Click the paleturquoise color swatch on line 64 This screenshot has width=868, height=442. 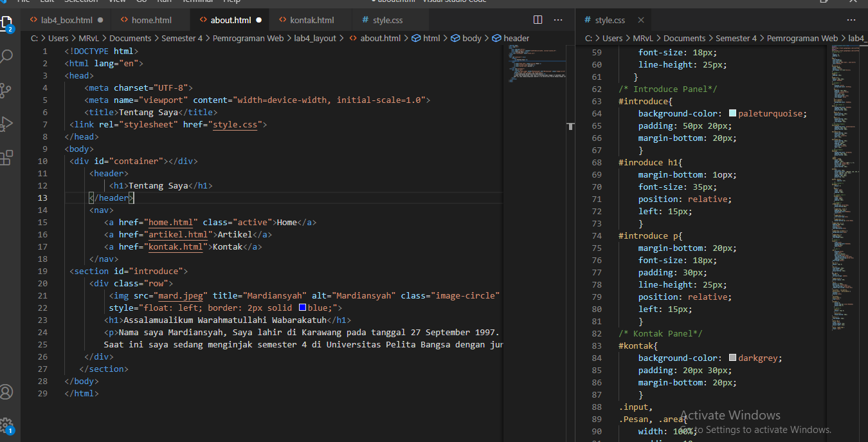point(732,113)
